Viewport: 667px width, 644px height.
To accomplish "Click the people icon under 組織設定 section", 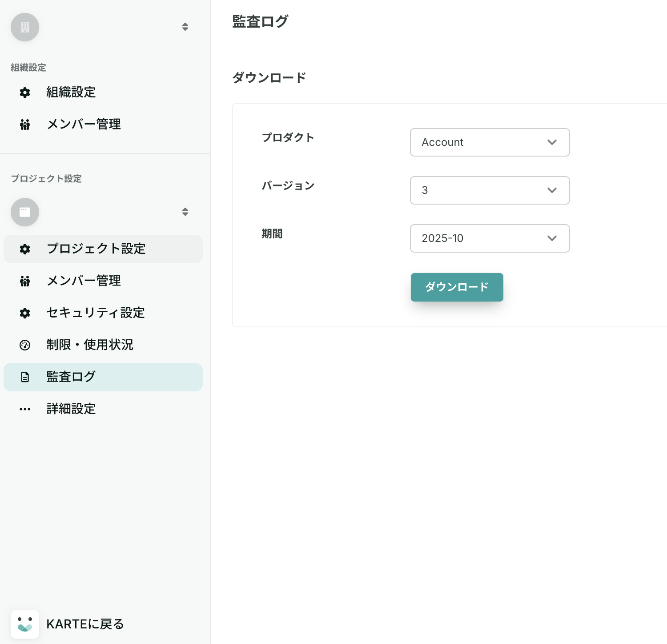I will (25, 125).
